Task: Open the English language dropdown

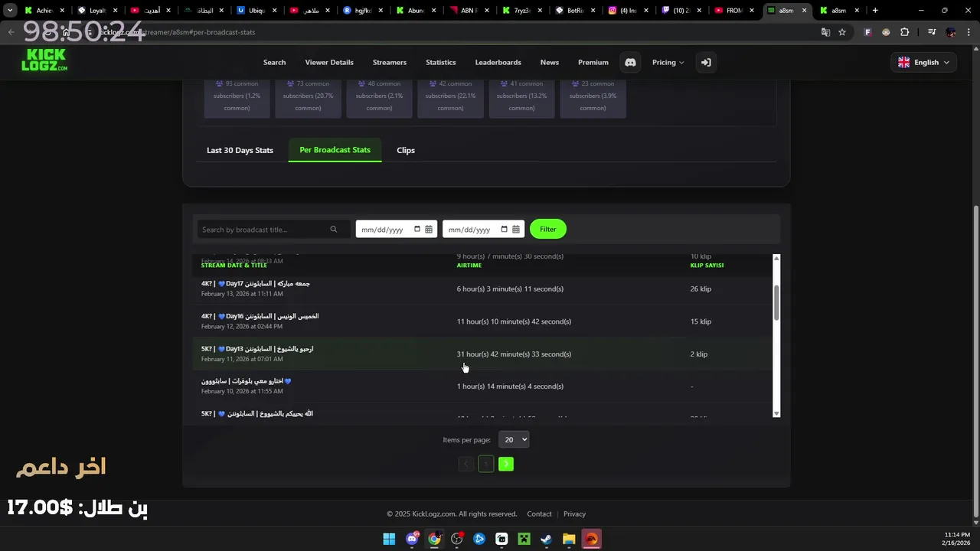Action: [923, 63]
